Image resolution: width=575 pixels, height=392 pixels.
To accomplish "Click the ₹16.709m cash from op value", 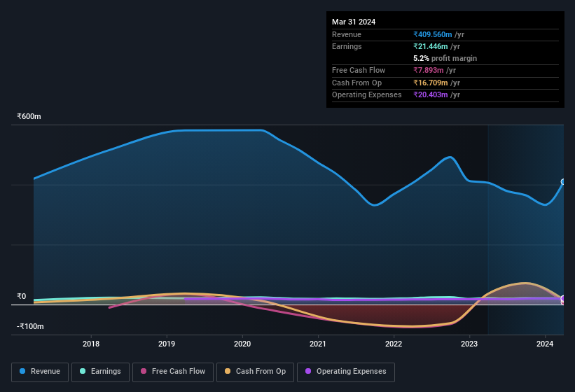I will click(431, 83).
